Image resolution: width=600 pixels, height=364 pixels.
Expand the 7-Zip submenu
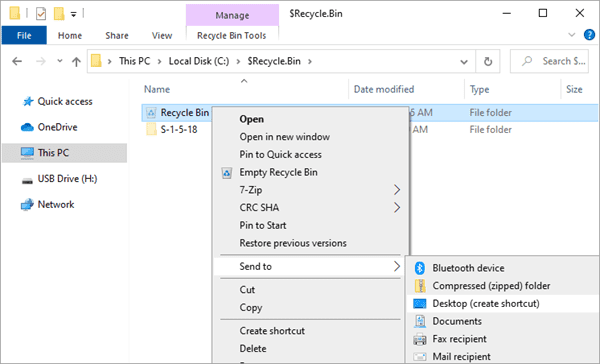[x=310, y=190]
